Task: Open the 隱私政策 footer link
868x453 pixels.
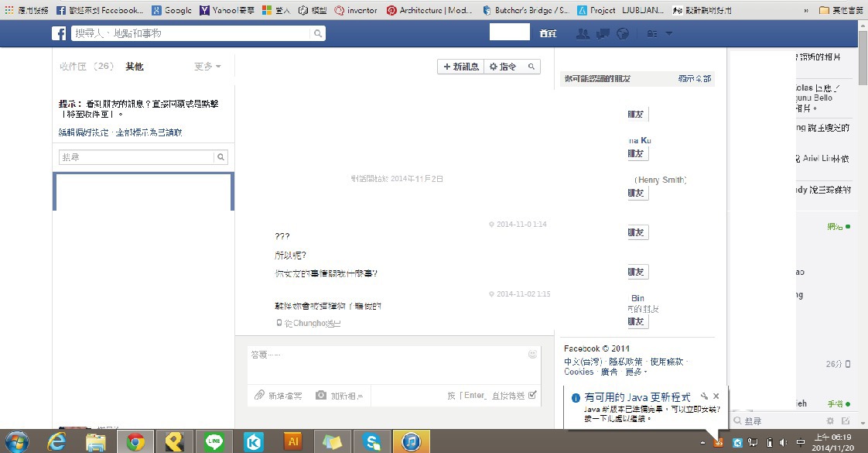Action: coord(626,362)
